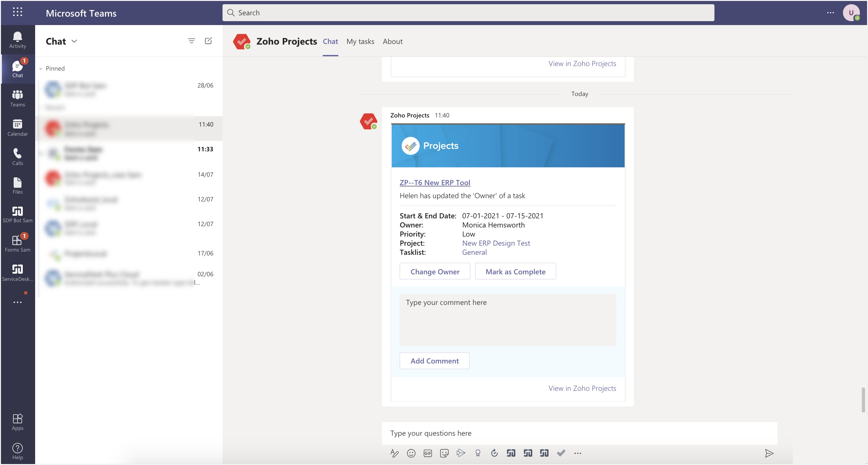Focus the Type your comment here field
Screen dimensions: 868x465
click(x=508, y=320)
